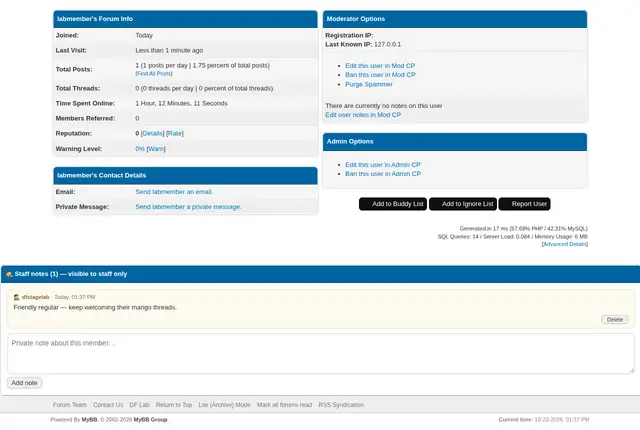The image size is (640, 430).
Task: Open the Advanced Details link
Action: [565, 244]
